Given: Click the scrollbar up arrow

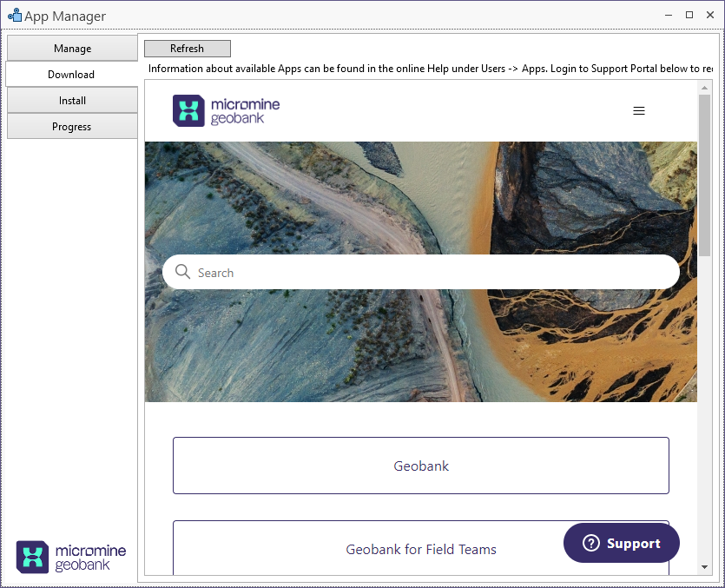Looking at the screenshot, I should [704, 88].
